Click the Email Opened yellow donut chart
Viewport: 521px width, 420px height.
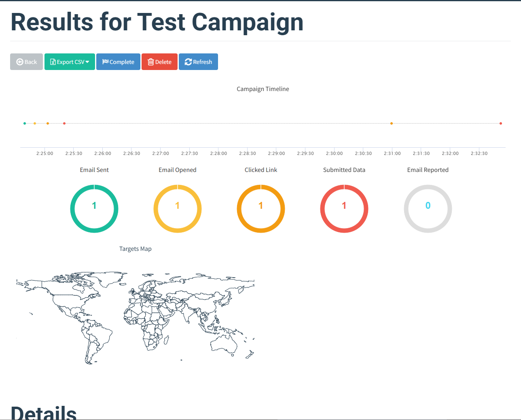(x=178, y=209)
